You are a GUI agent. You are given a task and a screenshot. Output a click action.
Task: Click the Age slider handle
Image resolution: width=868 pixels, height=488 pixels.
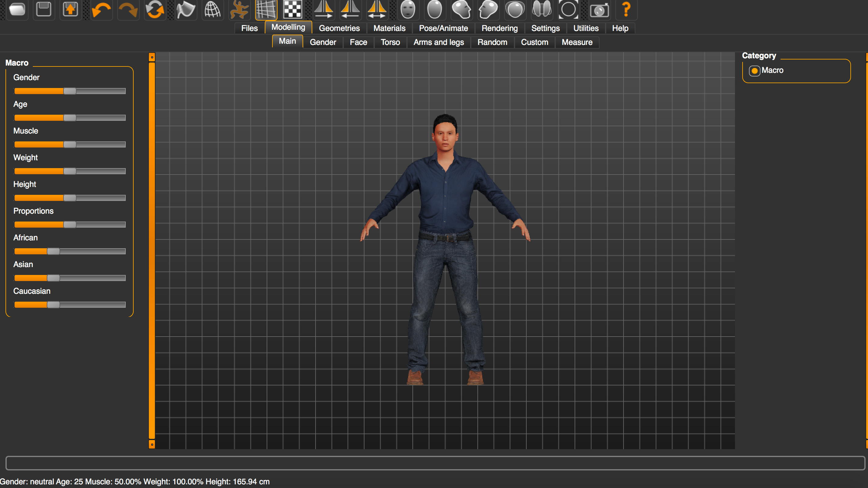70,118
